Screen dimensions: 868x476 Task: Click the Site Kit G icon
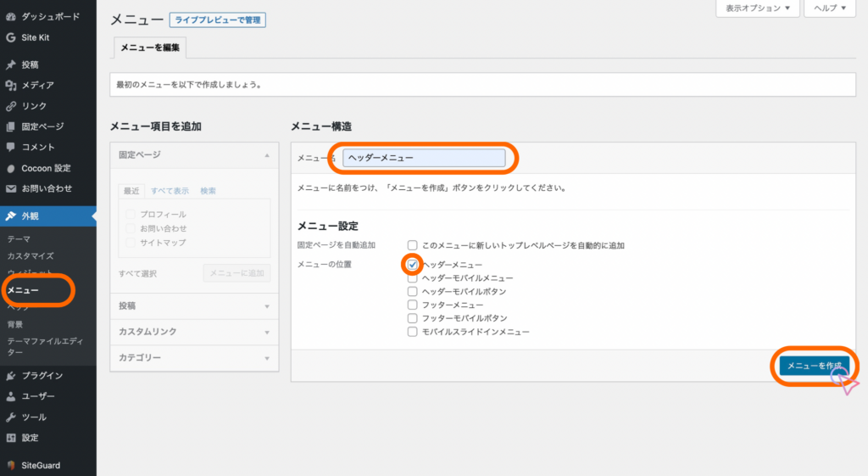10,37
